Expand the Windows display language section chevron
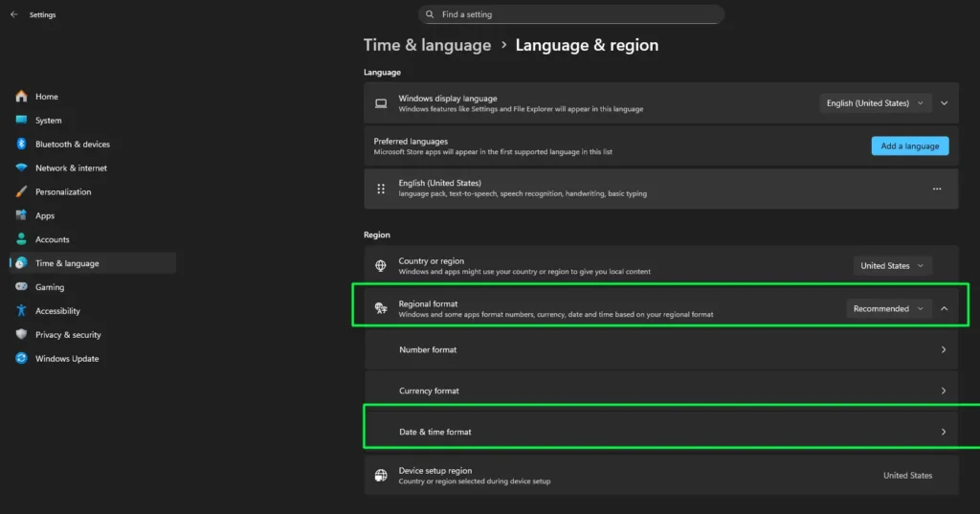 pyautogui.click(x=945, y=103)
